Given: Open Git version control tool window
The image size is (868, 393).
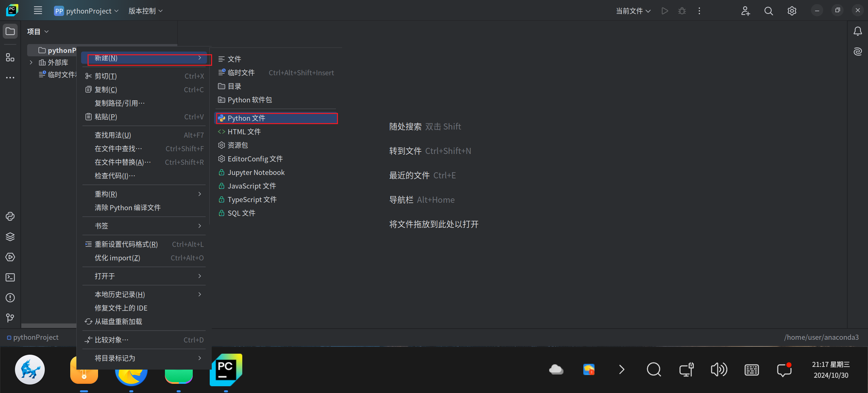Looking at the screenshot, I should pos(10,318).
